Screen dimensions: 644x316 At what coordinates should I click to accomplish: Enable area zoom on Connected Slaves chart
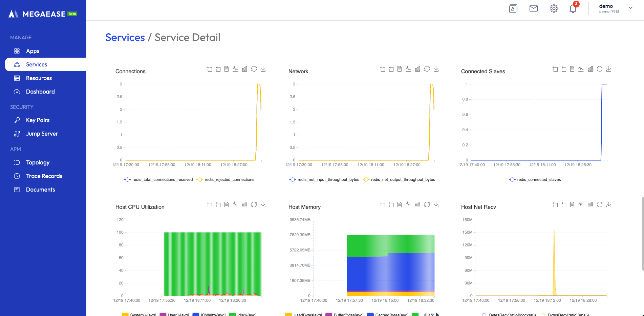[555, 69]
